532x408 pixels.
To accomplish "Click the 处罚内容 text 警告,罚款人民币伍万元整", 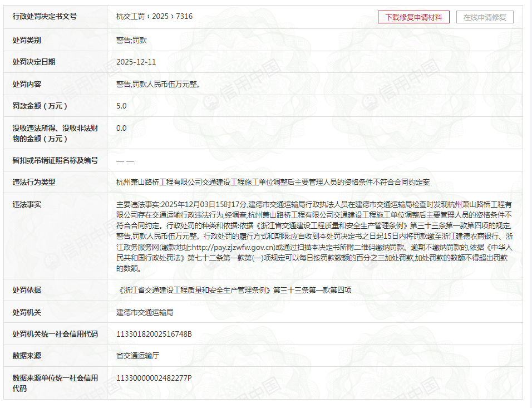I will [x=158, y=84].
